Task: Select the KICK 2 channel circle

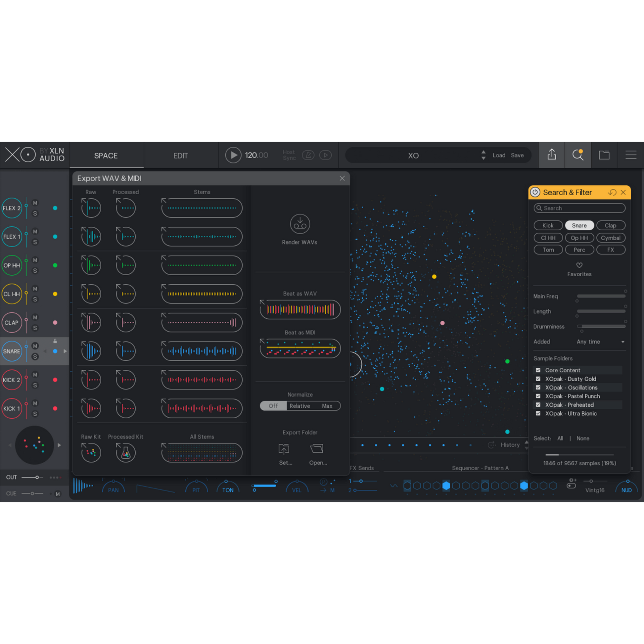Action: click(x=12, y=380)
